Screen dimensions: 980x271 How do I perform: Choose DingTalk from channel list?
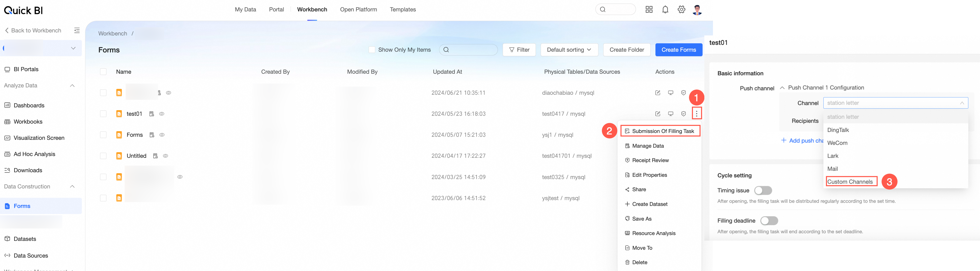pos(896,130)
